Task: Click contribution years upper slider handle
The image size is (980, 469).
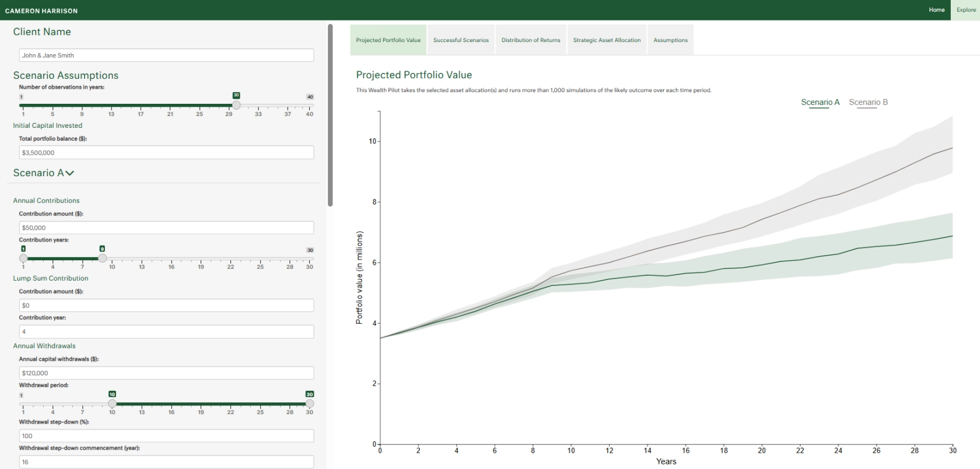Action: pos(102,258)
